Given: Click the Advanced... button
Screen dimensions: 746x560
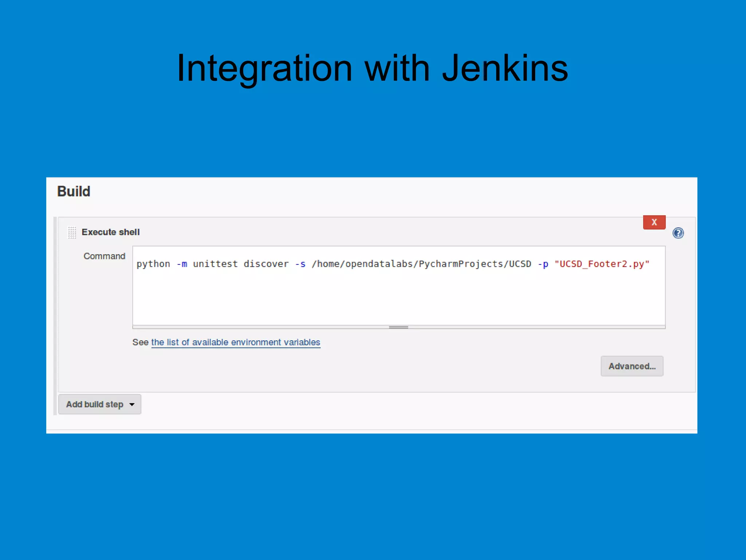Looking at the screenshot, I should pos(632,366).
